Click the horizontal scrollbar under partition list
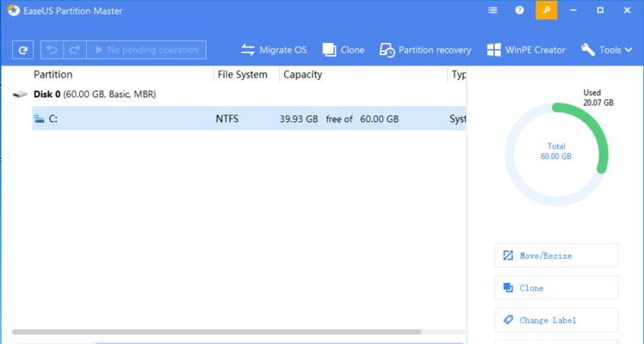The height and width of the screenshot is (344, 644). 216,332
